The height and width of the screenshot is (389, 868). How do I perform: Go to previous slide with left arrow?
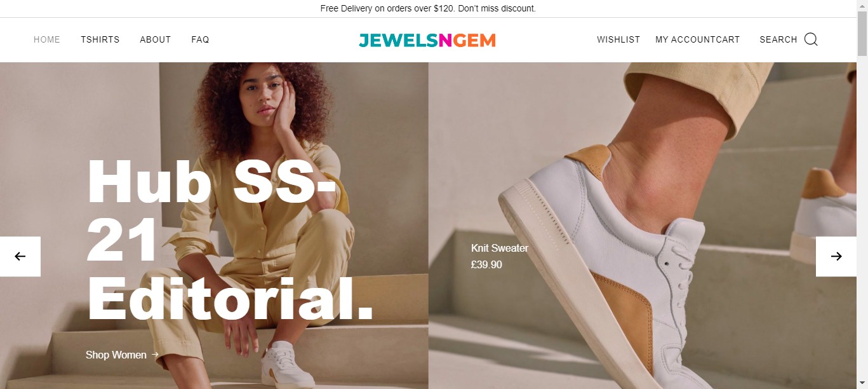tap(20, 256)
